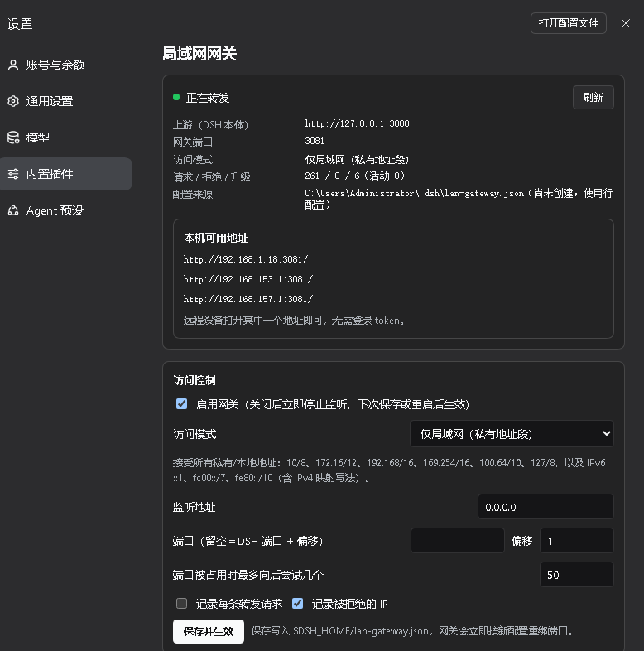This screenshot has width=644, height=651.
Task: Click the 访问控制 section title
Action: click(195, 380)
